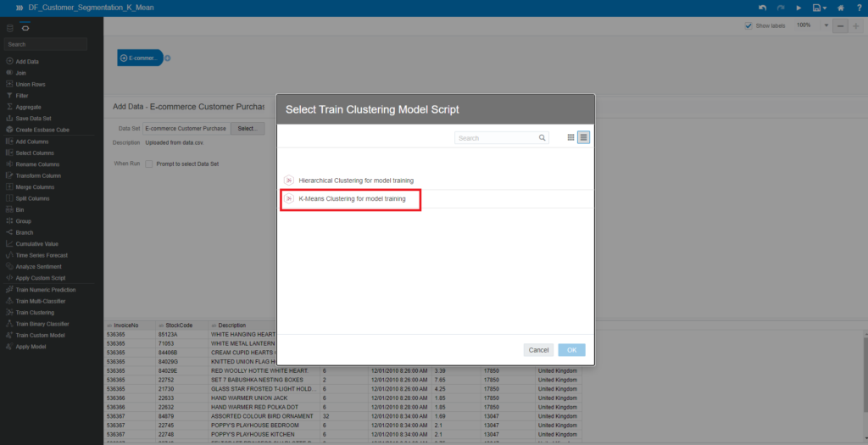The width and height of the screenshot is (868, 445).
Task: Run the data flow with play icon
Action: point(798,8)
